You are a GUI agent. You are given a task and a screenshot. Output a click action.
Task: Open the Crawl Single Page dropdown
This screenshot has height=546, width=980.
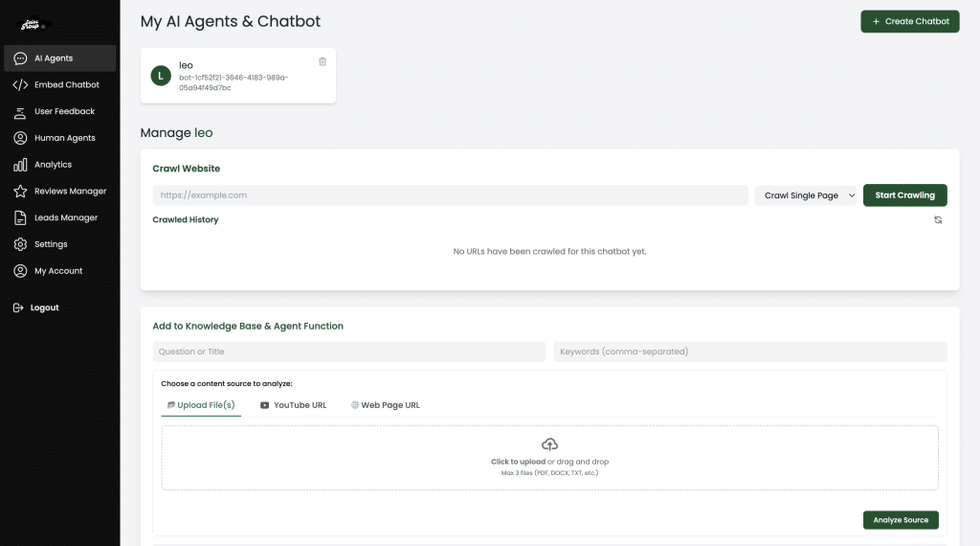pos(806,195)
